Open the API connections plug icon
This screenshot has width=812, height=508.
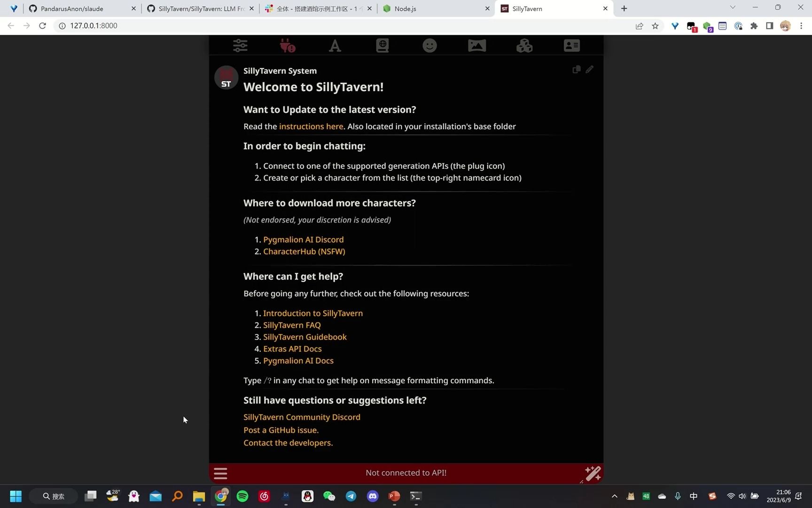pyautogui.click(x=288, y=46)
